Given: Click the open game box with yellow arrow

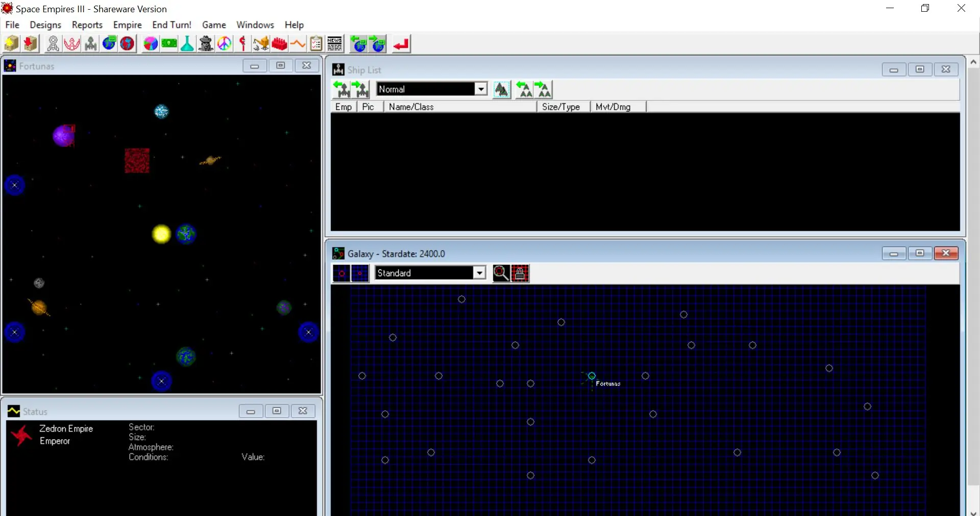Looking at the screenshot, I should 12,44.
